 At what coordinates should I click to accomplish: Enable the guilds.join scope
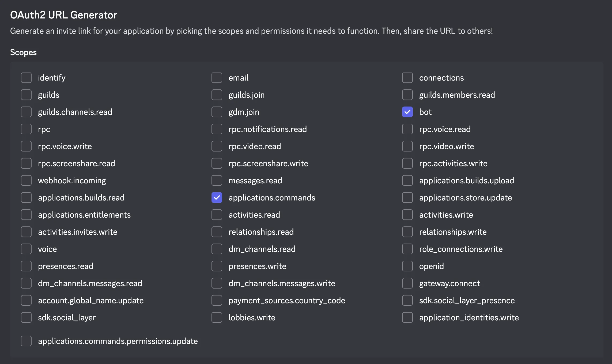[217, 95]
